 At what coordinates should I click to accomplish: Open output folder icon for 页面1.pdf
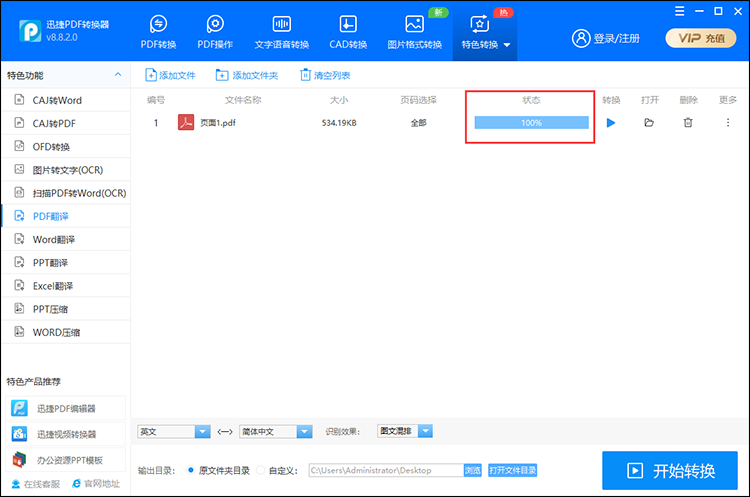tap(649, 123)
